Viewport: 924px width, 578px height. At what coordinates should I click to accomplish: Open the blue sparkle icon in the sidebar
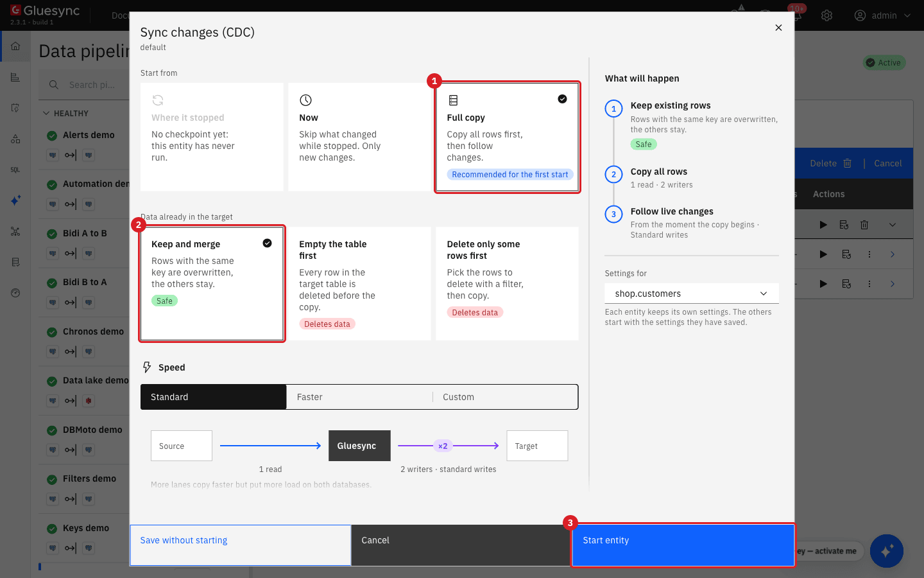pyautogui.click(x=15, y=200)
